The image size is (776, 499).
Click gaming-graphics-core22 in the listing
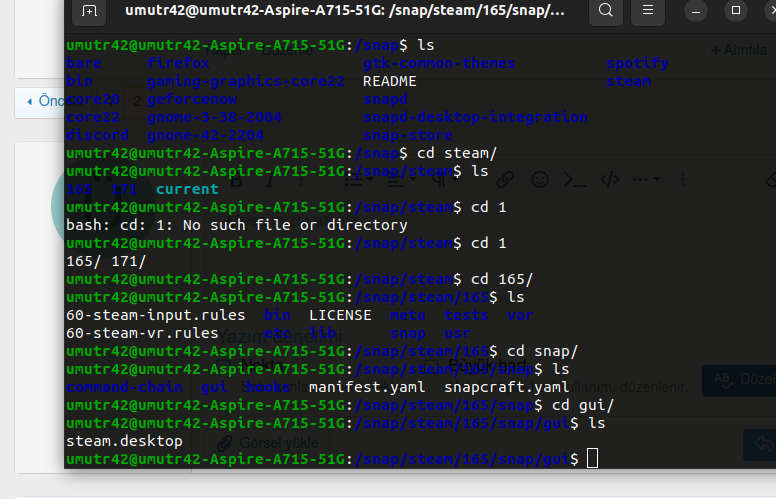tap(245, 81)
